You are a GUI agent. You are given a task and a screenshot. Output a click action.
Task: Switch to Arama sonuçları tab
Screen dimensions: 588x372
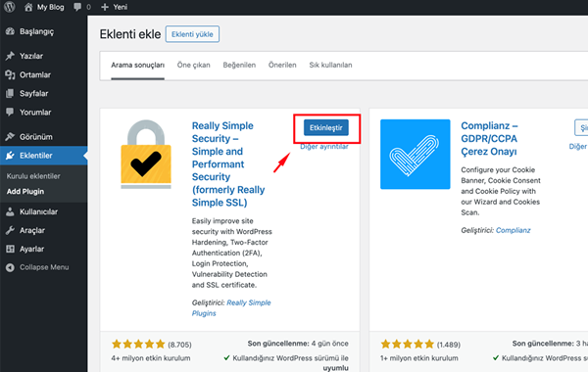tap(137, 66)
